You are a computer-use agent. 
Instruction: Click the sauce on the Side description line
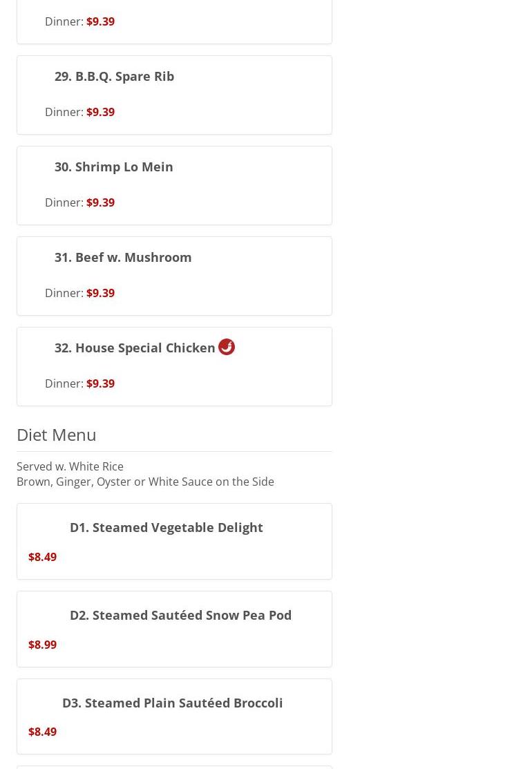(x=145, y=482)
